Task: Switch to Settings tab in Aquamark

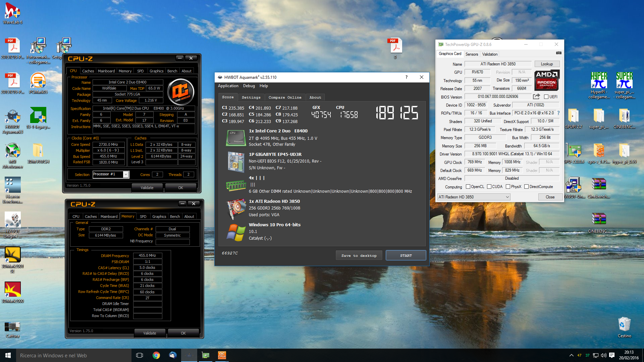Action: [x=251, y=97]
